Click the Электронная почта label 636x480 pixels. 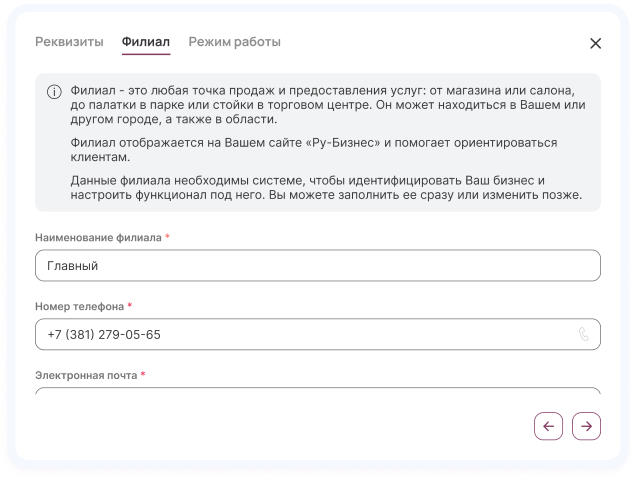click(x=85, y=375)
